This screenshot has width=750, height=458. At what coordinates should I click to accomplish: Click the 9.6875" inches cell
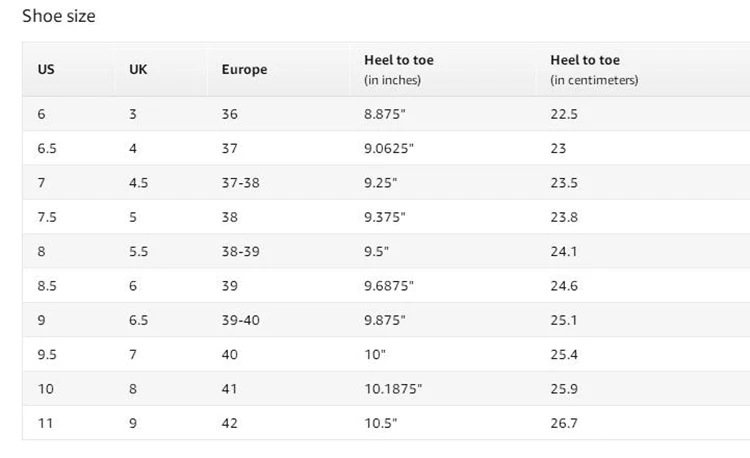click(x=388, y=286)
